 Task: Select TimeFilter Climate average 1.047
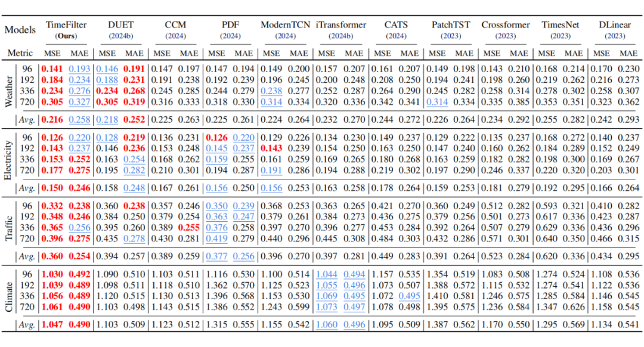click(x=52, y=325)
